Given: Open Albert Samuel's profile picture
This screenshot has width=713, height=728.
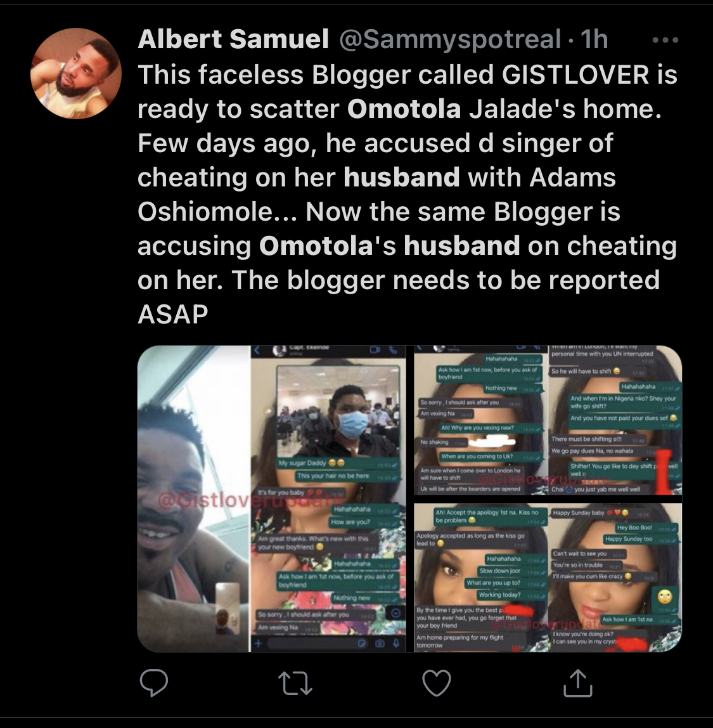Looking at the screenshot, I should click(76, 74).
